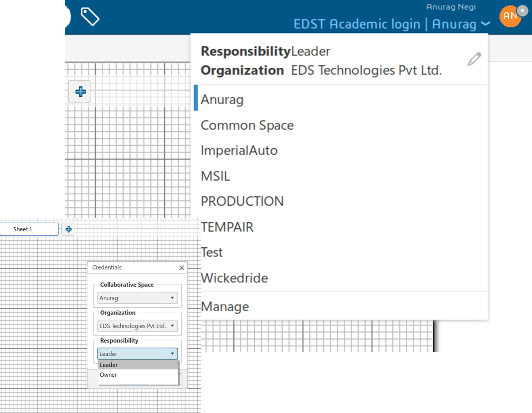
Task: Click the large blue plus add-sheet icon
Action: pyautogui.click(x=80, y=92)
